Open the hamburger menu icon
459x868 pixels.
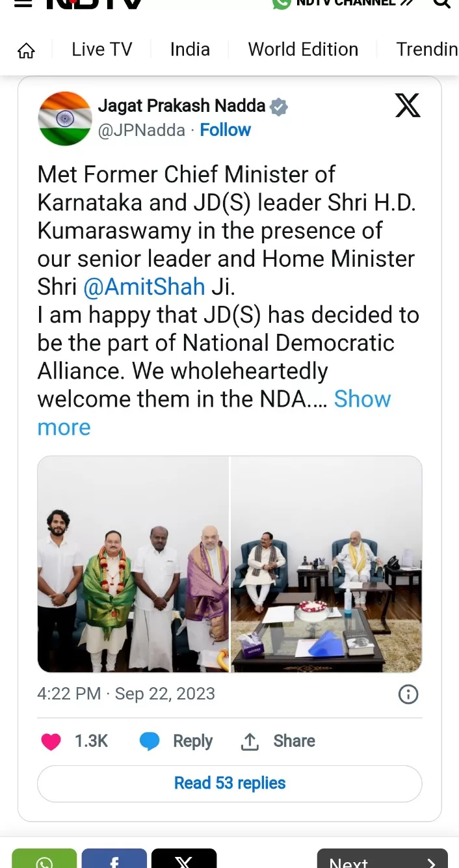pos(23,3)
